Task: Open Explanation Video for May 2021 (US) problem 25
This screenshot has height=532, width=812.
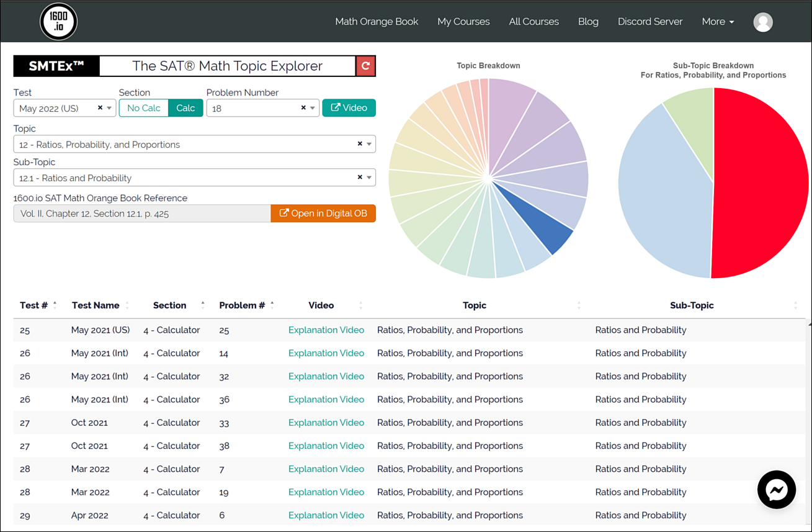Action: tap(326, 330)
